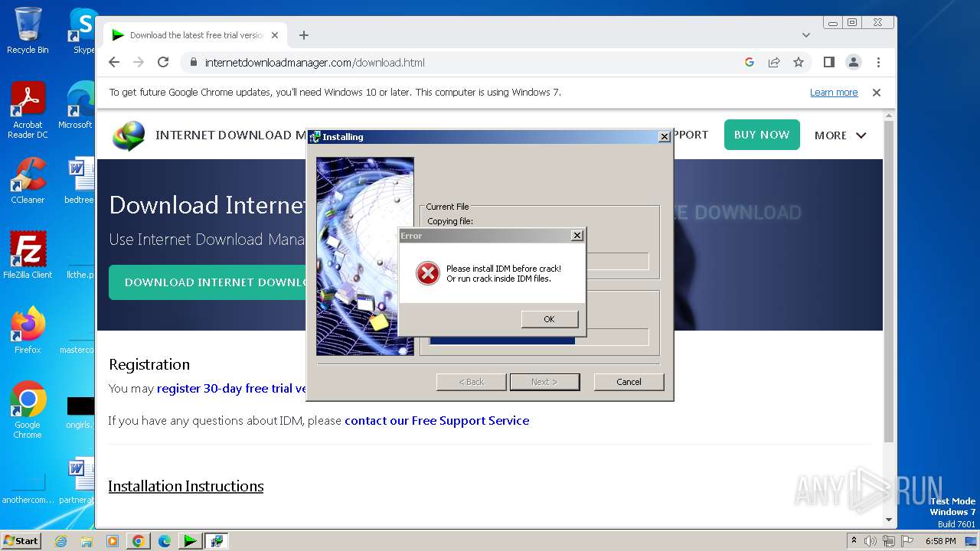Expand the MORE menu on the IDM site

coord(840,135)
